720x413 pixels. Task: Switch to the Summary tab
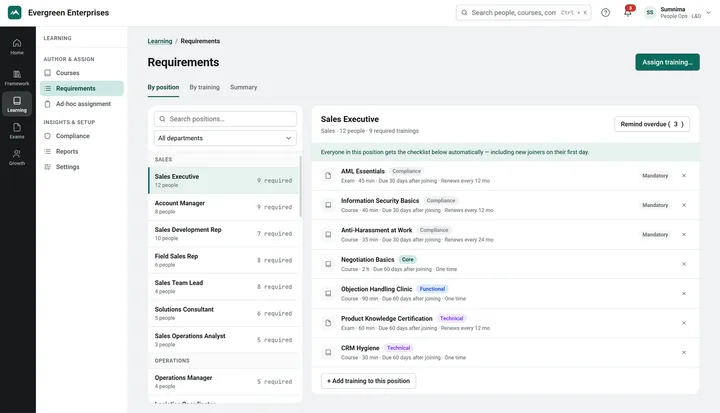pos(243,87)
